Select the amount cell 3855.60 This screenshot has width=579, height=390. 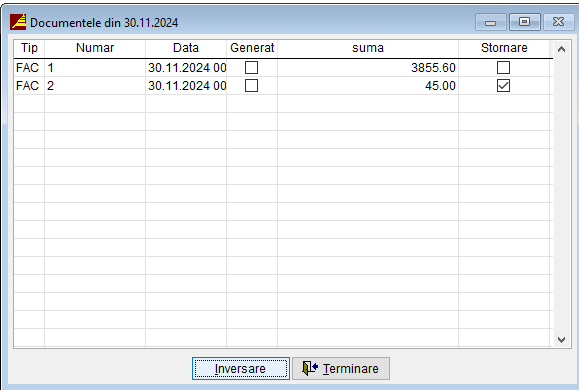(368, 68)
